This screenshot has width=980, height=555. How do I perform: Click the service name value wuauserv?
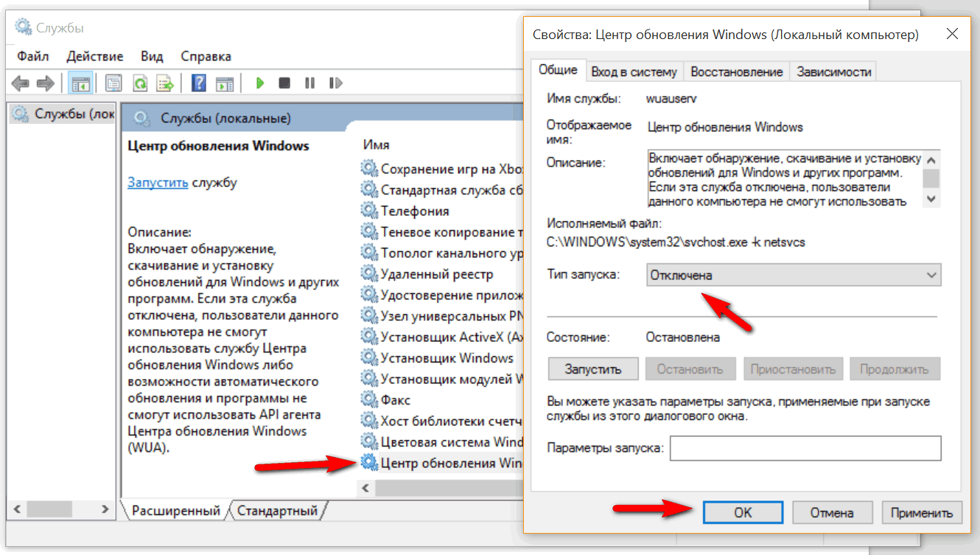(x=672, y=98)
